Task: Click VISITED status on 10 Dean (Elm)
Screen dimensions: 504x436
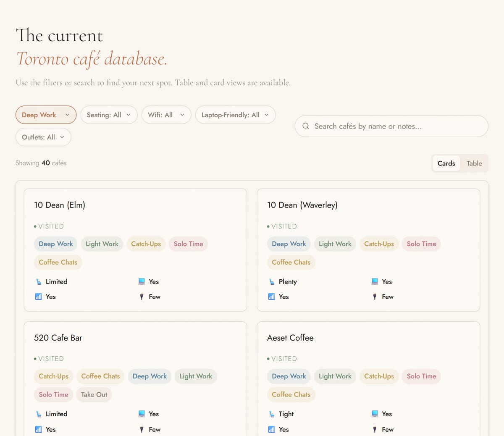Action: coord(49,226)
